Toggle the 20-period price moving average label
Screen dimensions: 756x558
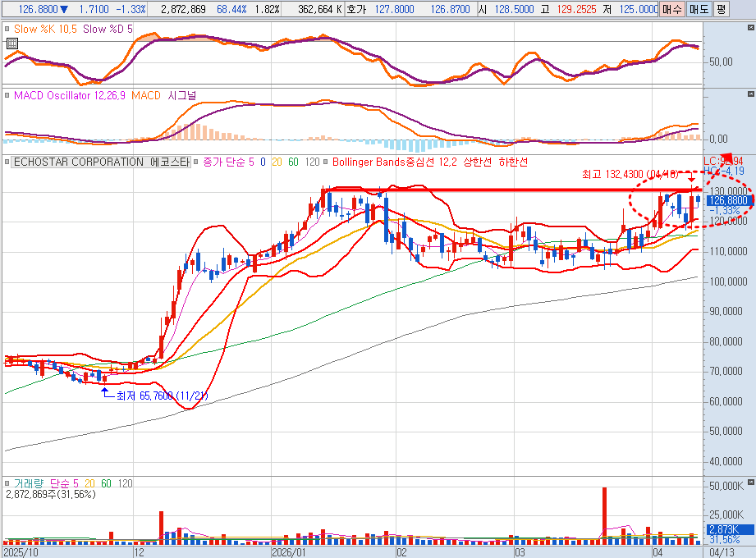click(x=277, y=162)
